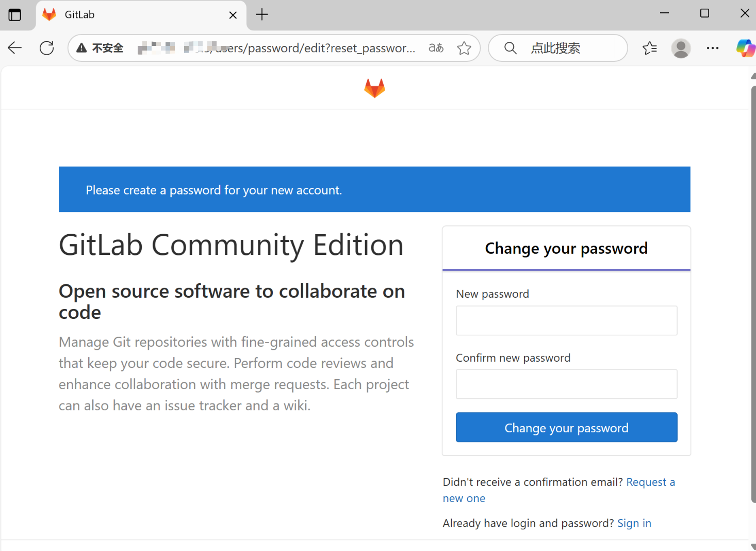Focus the Confirm new password field

(x=566, y=384)
